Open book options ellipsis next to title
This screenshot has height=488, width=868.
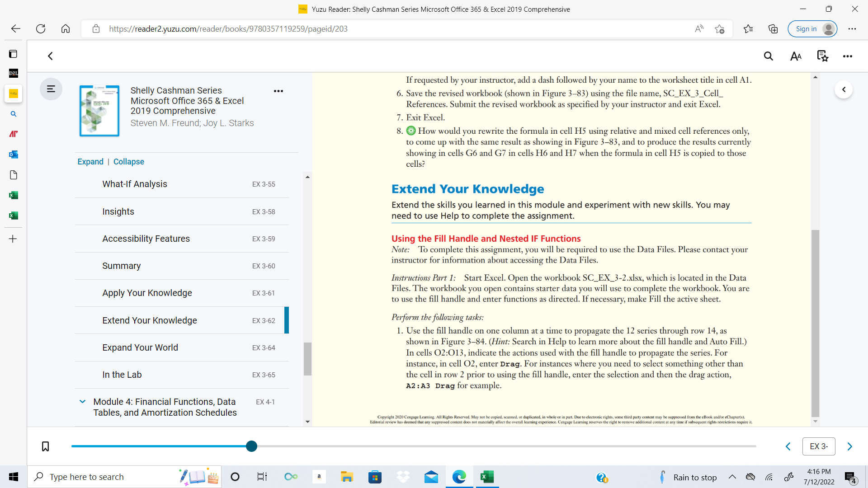[278, 91]
